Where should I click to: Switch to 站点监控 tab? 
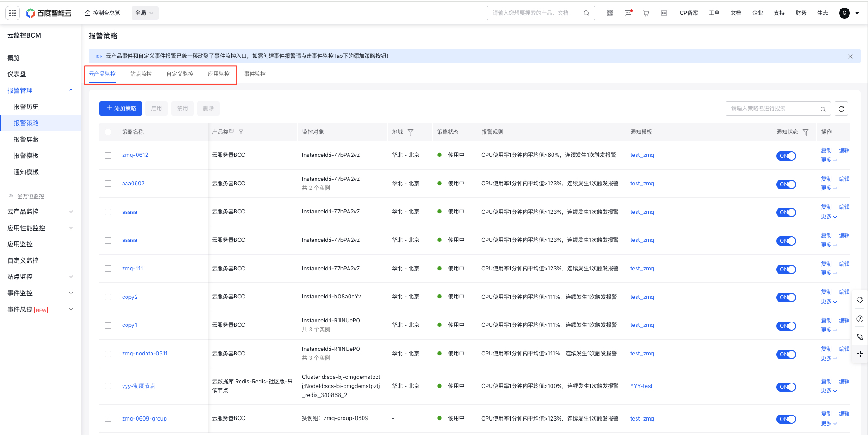coord(141,74)
